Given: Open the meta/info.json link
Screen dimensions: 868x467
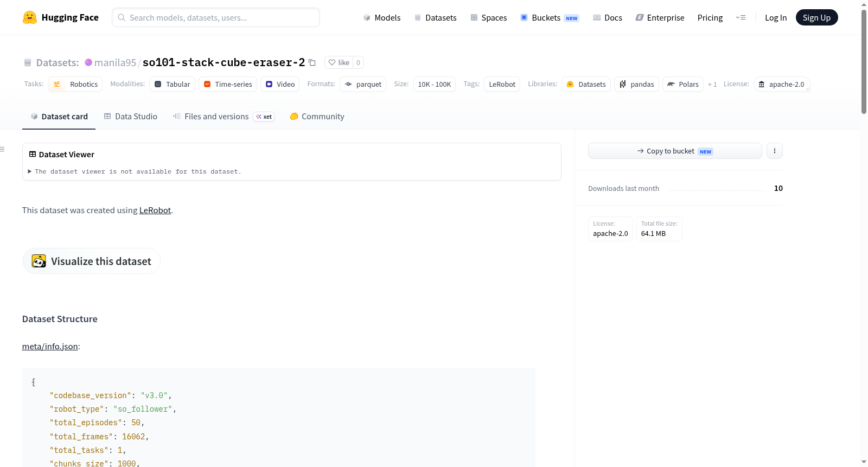Looking at the screenshot, I should (x=50, y=346).
